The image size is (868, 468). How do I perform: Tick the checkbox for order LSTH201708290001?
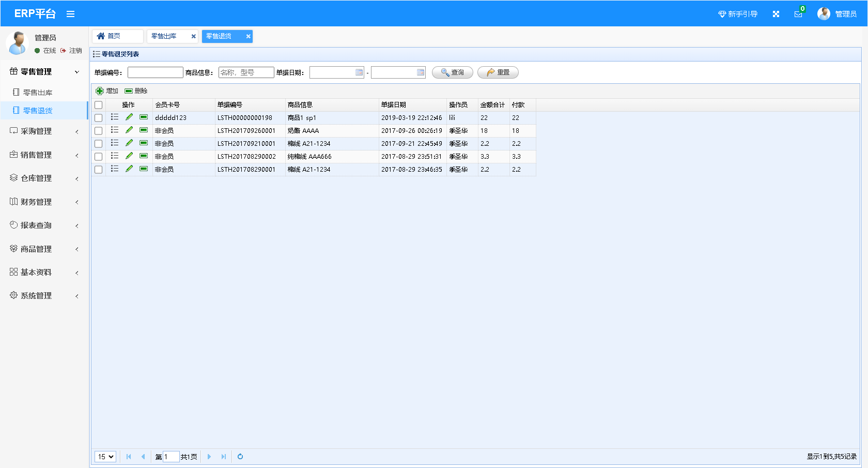click(x=99, y=170)
